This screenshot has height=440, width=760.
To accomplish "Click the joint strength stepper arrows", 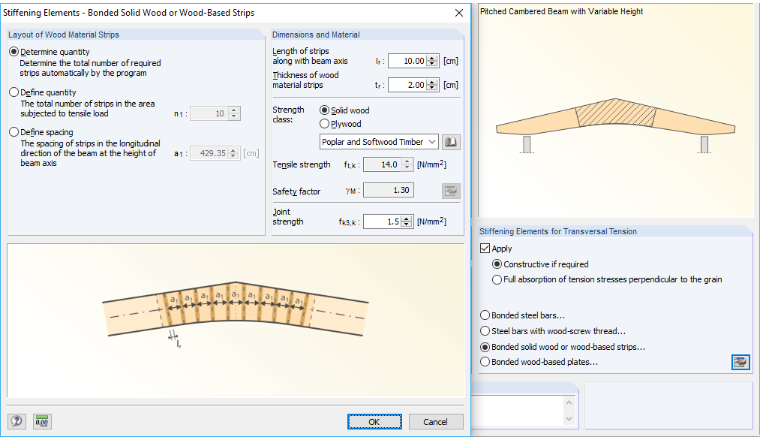I will coord(407,222).
